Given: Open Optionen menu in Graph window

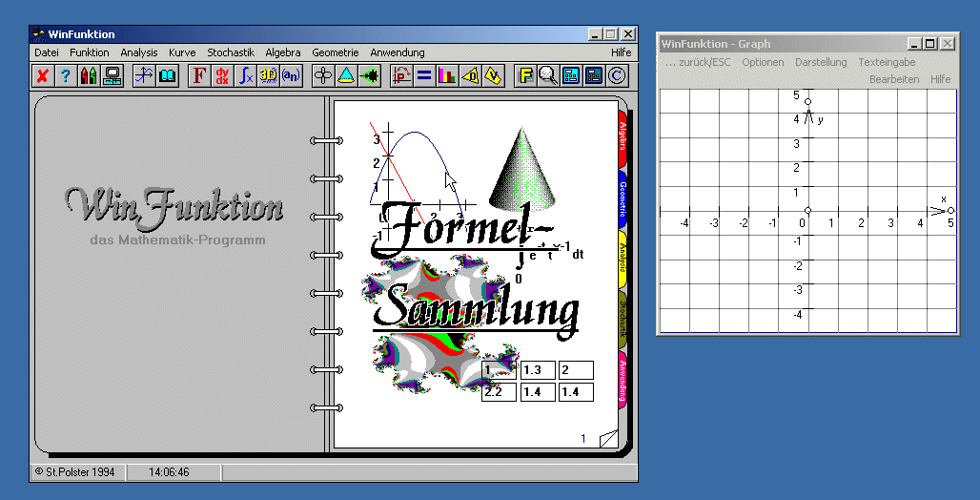Looking at the screenshot, I should (764, 62).
